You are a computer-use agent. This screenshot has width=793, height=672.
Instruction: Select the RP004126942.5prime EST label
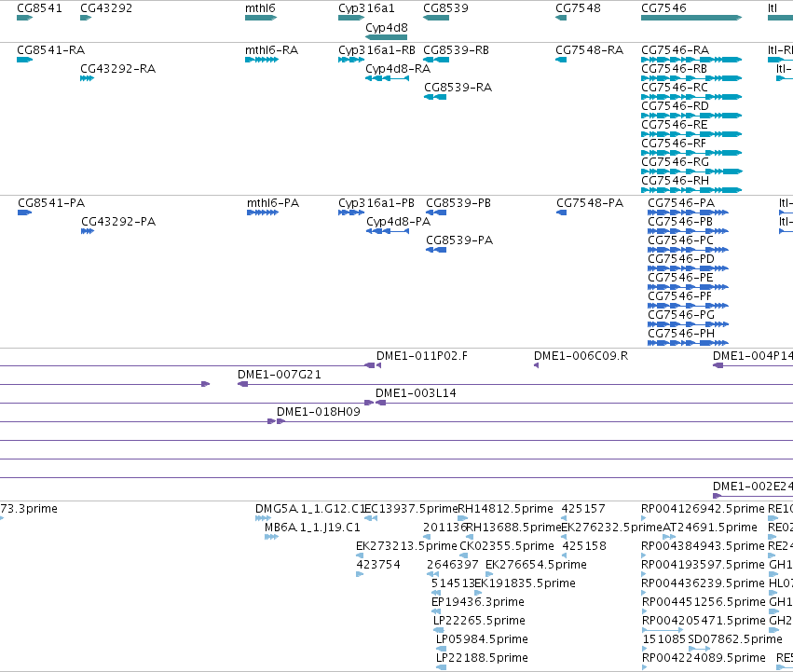(x=703, y=509)
